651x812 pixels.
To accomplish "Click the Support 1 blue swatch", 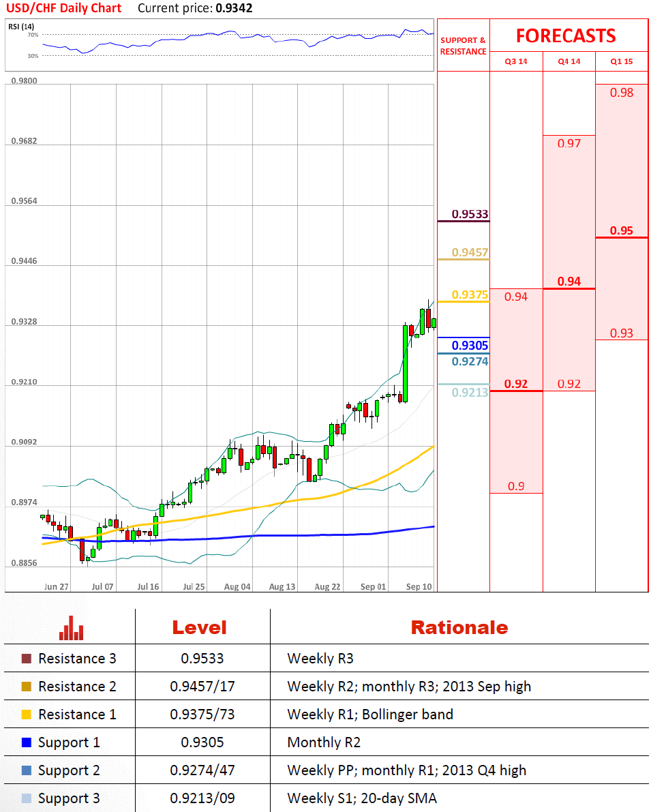I will click(x=27, y=742).
